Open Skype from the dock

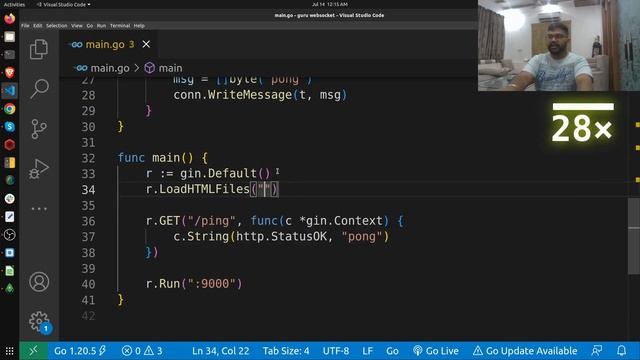click(x=9, y=127)
